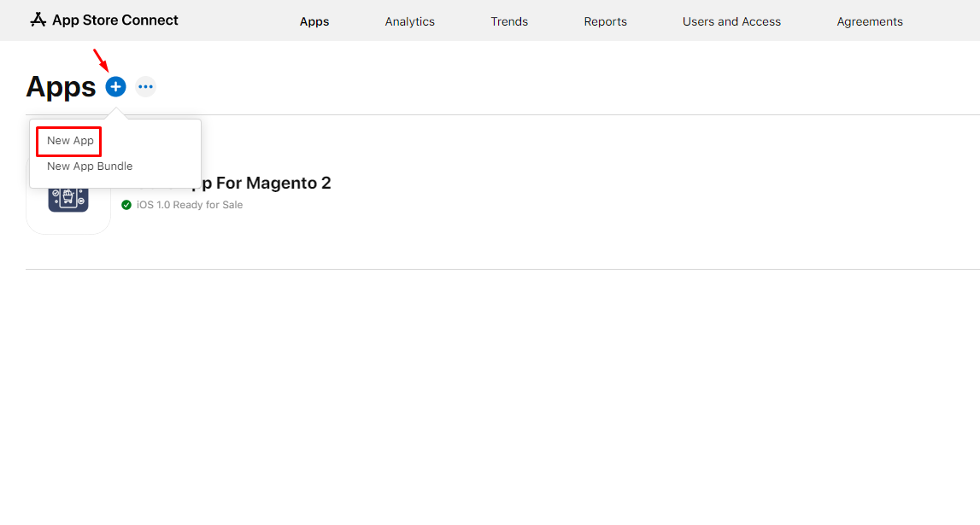Screen dimensions: 980x525
Task: Click the Apple logo in the header
Action: point(38,18)
